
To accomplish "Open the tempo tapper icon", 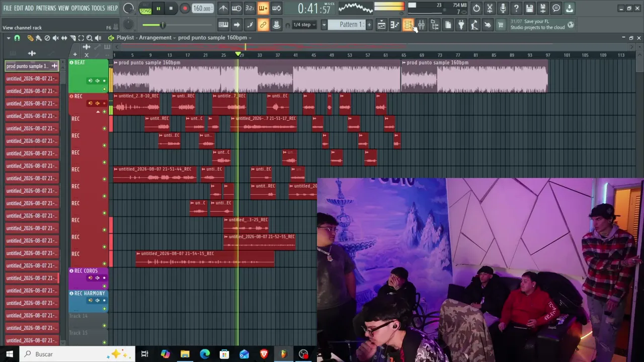I will point(474,25).
